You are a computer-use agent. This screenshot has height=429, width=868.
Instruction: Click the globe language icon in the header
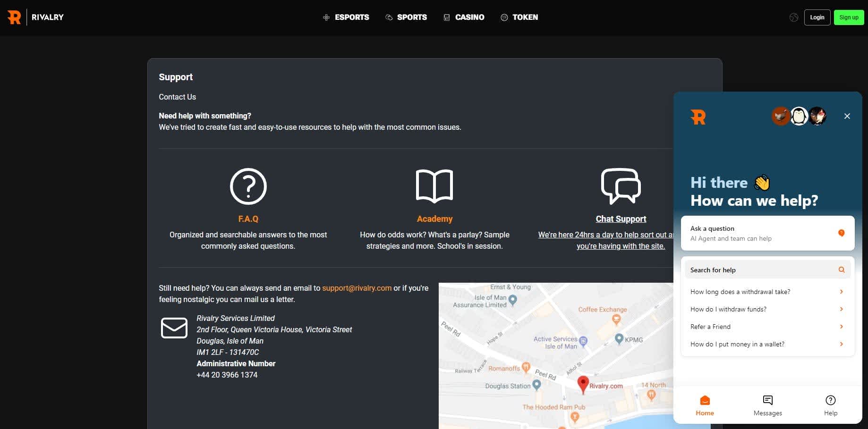(x=794, y=17)
